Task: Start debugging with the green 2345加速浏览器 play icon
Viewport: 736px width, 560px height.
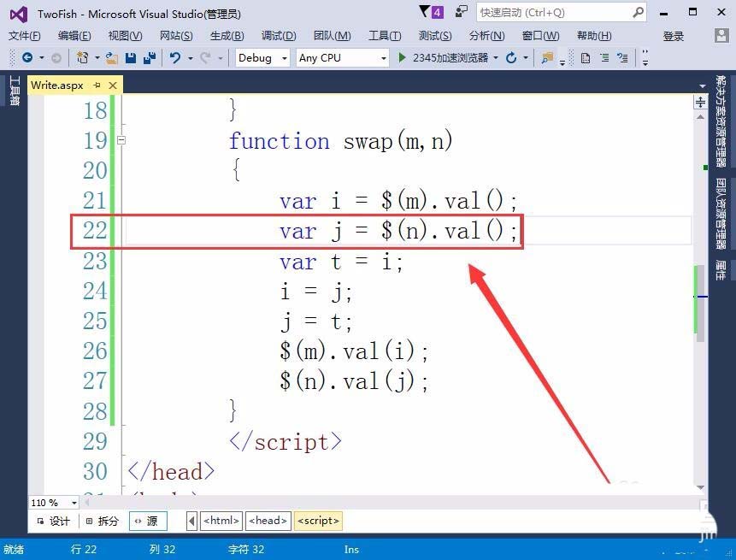Action: tap(402, 57)
